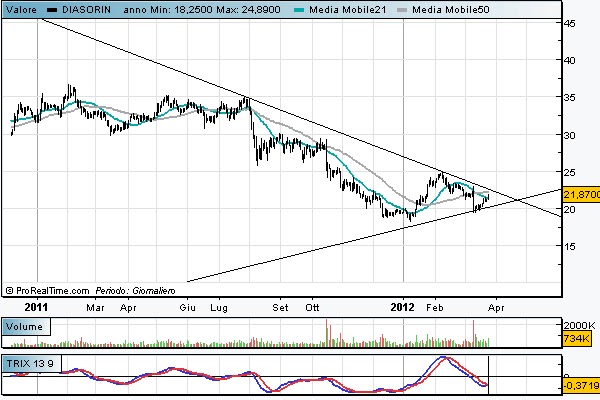The width and height of the screenshot is (600, 400).
Task: Click the anno Min: 18,2500 Max: 24,8900 text
Action: click(202, 10)
